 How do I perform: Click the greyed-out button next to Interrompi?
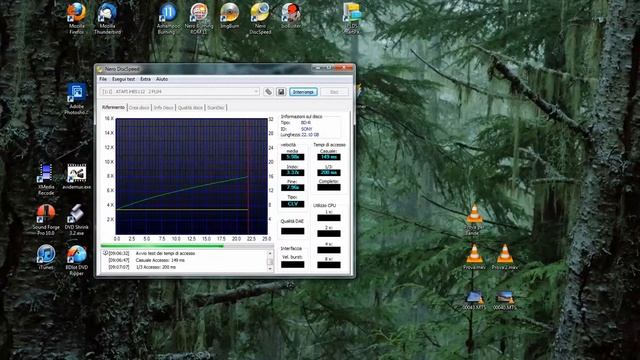coord(334,92)
